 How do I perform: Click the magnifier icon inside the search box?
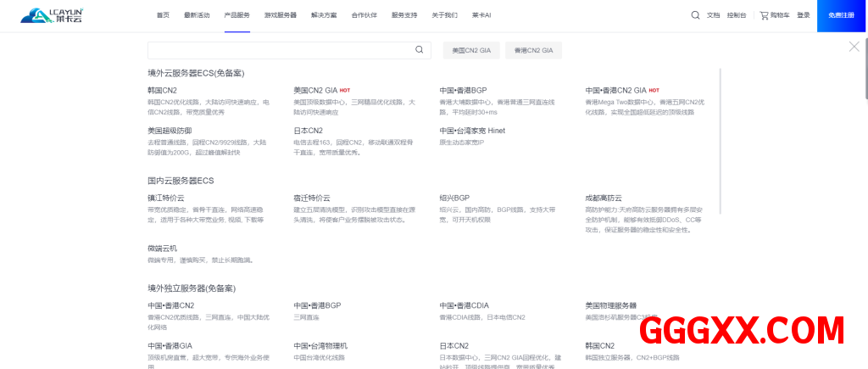pos(419,50)
